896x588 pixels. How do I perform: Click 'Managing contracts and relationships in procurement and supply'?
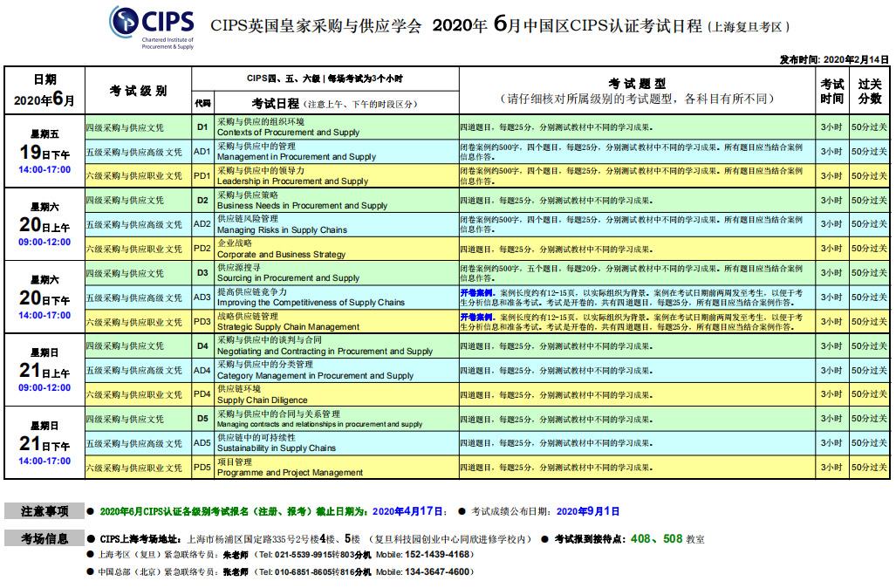pos(319,424)
